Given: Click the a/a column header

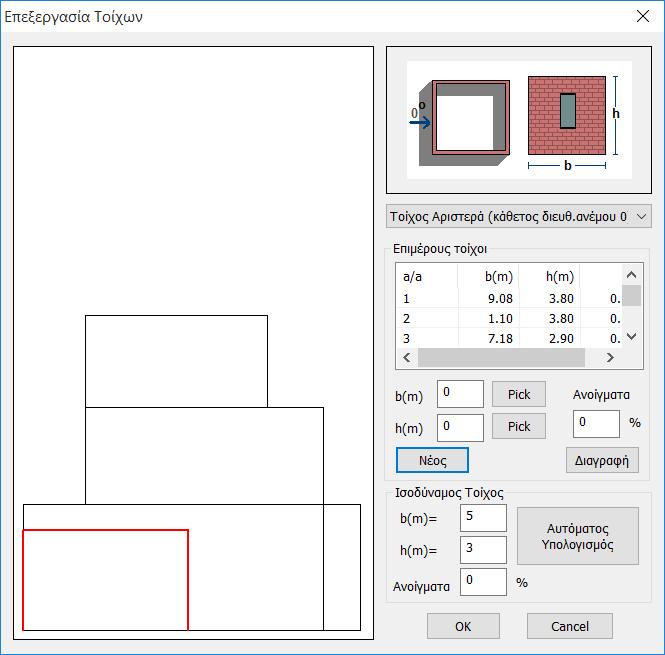Looking at the screenshot, I should coord(427,277).
